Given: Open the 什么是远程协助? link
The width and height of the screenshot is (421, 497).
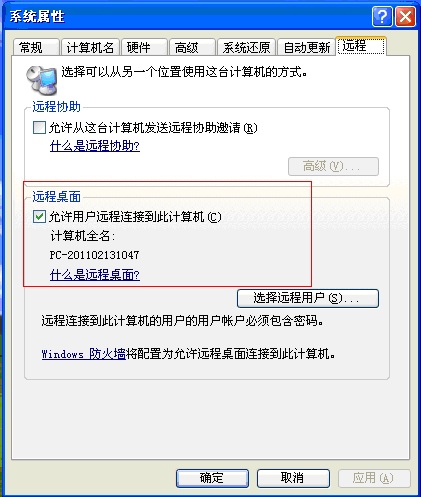Looking at the screenshot, I should coord(95,146).
